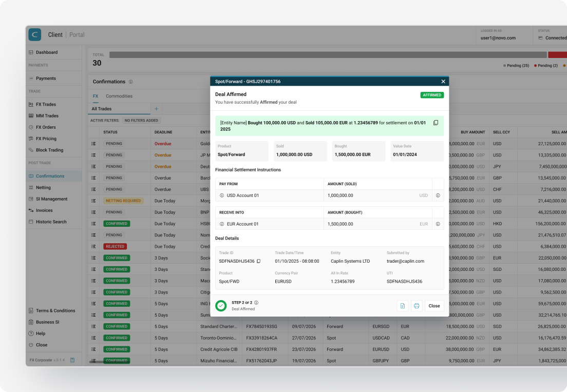The image size is (567, 392).
Task: Open info for USD Account 01 amount row
Action: (x=438, y=195)
